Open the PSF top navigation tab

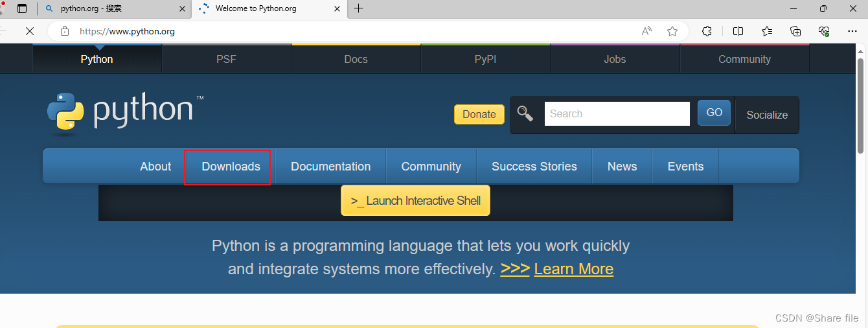point(226,59)
